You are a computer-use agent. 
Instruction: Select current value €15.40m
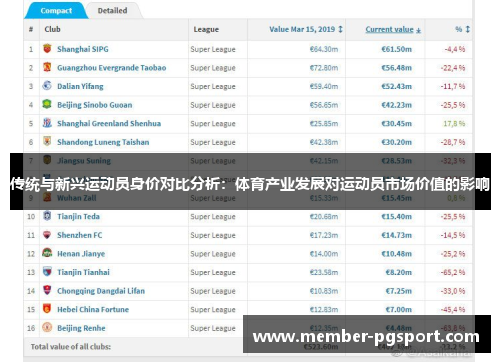[x=397, y=217]
